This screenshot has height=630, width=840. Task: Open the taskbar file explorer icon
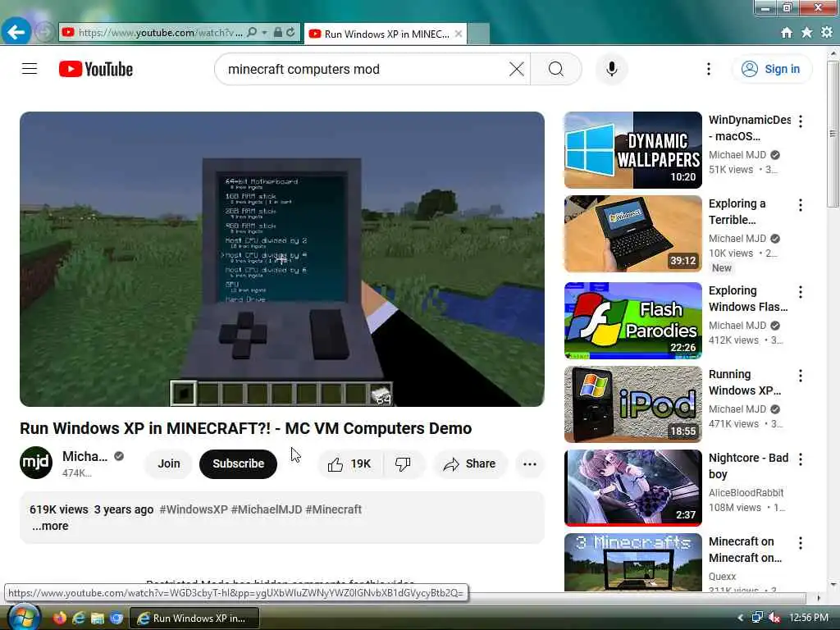click(97, 618)
